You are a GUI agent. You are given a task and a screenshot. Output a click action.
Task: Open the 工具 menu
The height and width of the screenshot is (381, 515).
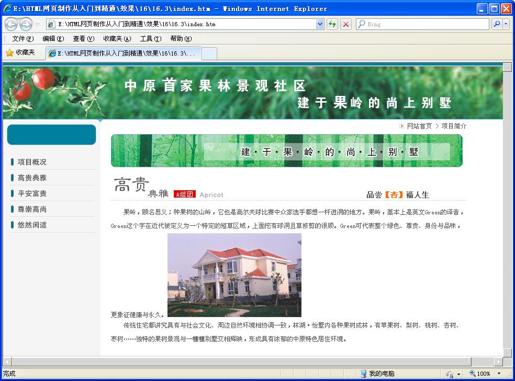[x=150, y=39]
